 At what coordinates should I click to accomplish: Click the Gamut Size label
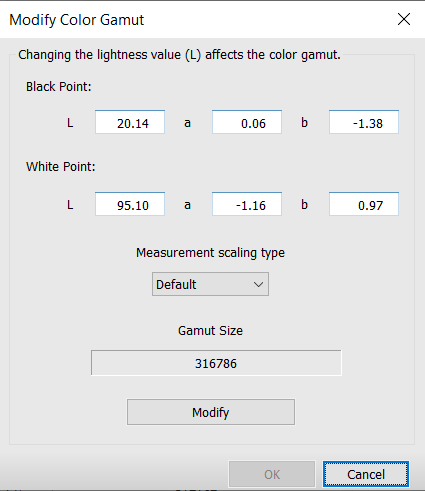click(x=210, y=331)
